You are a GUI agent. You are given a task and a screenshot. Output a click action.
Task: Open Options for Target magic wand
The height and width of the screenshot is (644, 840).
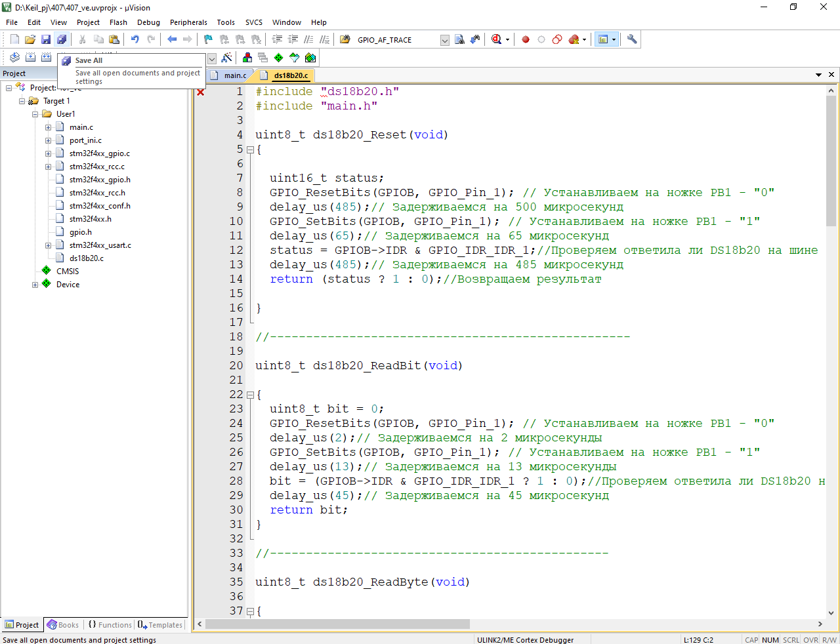tap(226, 58)
